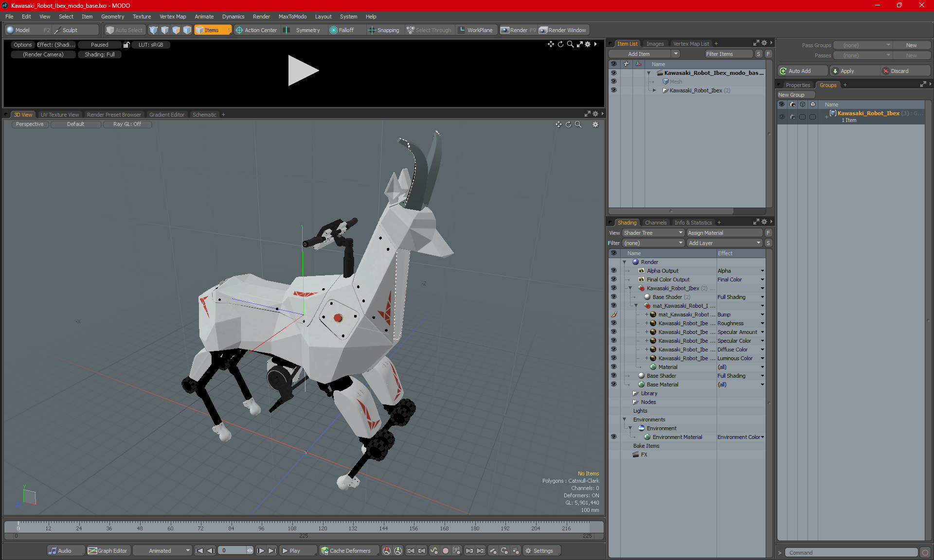Step forward one frame
The width and height of the screenshot is (934, 560).
coord(261,551)
